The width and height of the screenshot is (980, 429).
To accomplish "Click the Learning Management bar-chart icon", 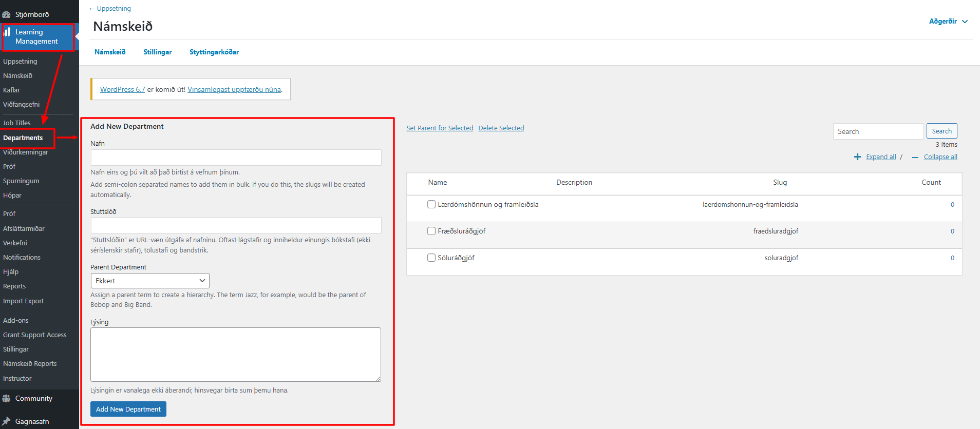I will pyautogui.click(x=7, y=32).
